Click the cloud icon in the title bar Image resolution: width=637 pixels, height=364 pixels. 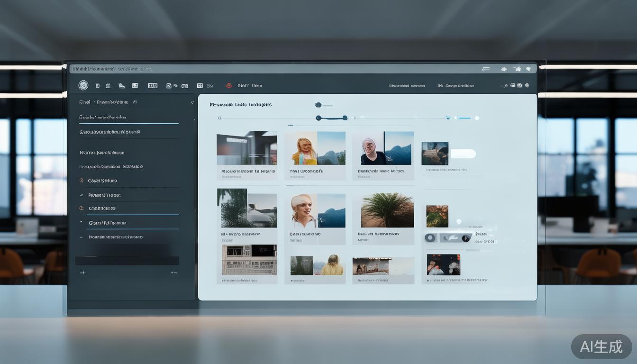(504, 69)
